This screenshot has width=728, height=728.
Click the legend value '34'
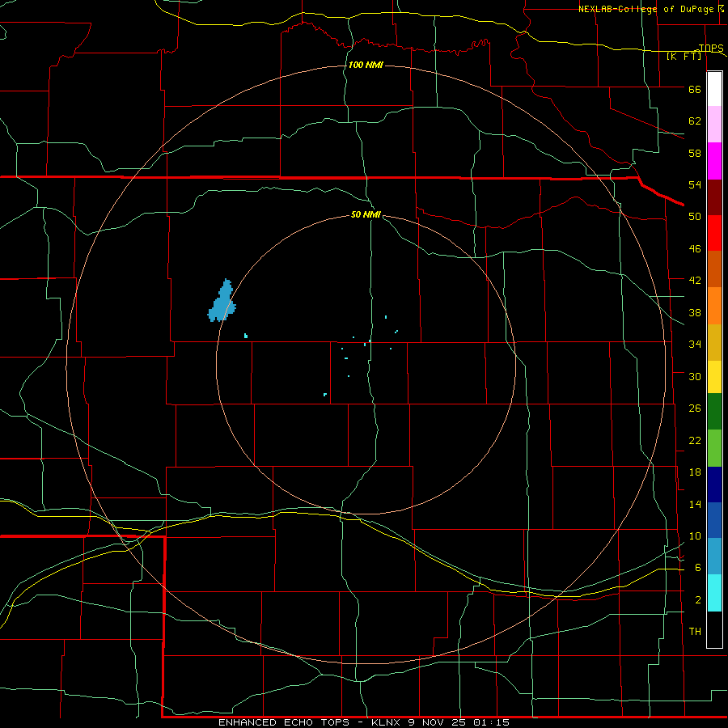[695, 345]
